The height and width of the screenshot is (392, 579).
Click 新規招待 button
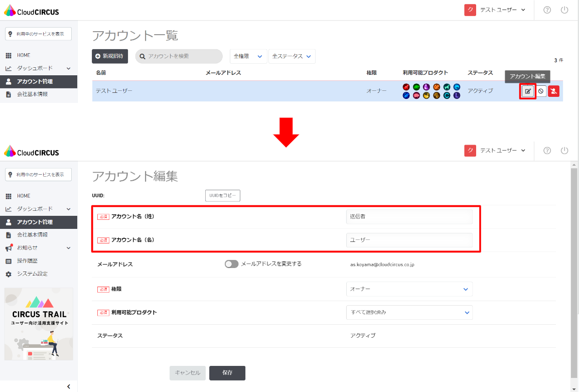pos(110,56)
